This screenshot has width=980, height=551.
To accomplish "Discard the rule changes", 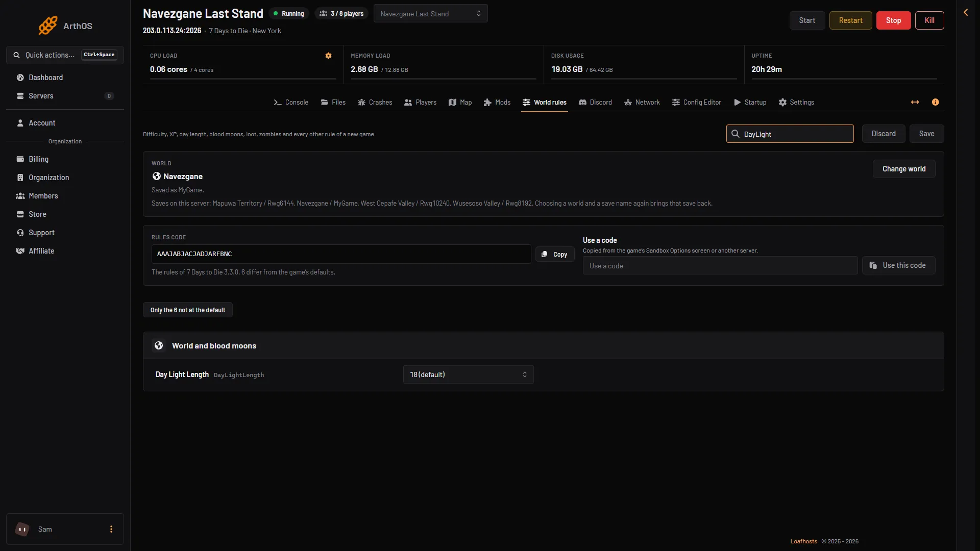I will tap(884, 134).
